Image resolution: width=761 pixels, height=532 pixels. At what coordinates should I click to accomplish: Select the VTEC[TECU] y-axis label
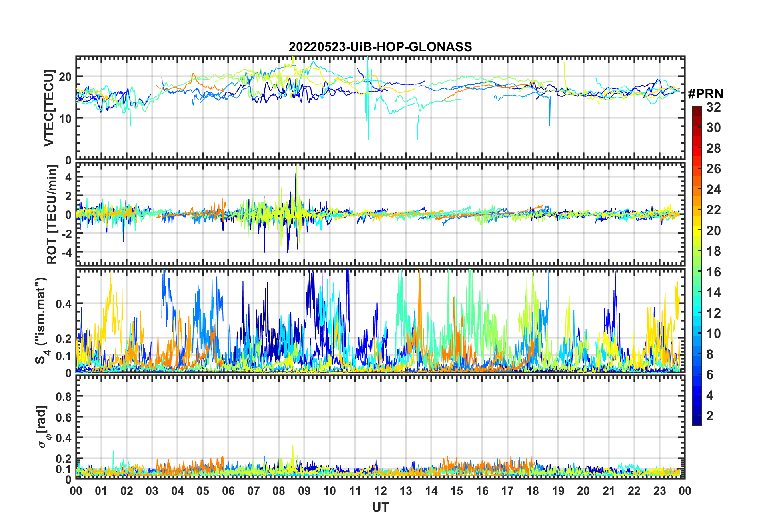[49, 108]
